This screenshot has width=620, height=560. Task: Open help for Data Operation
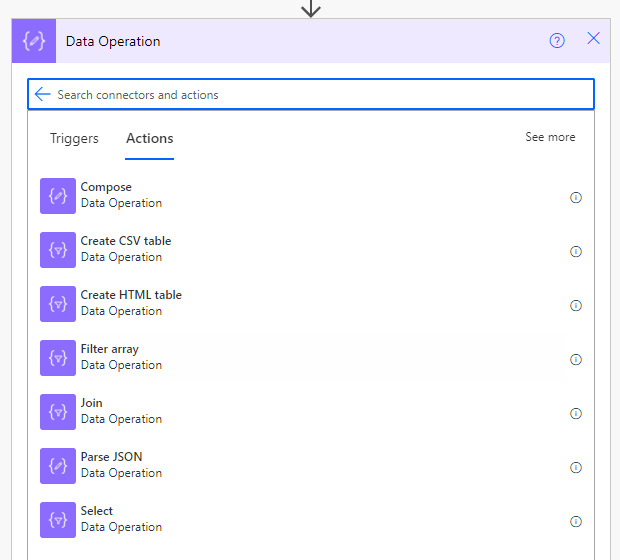[557, 41]
